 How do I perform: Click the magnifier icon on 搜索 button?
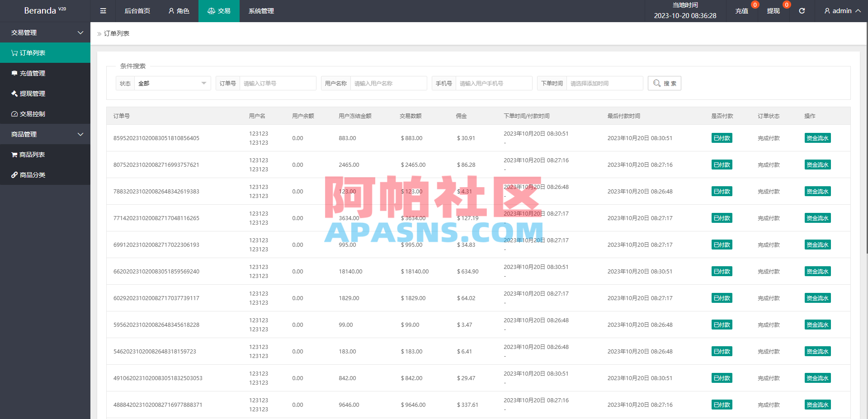coord(657,83)
